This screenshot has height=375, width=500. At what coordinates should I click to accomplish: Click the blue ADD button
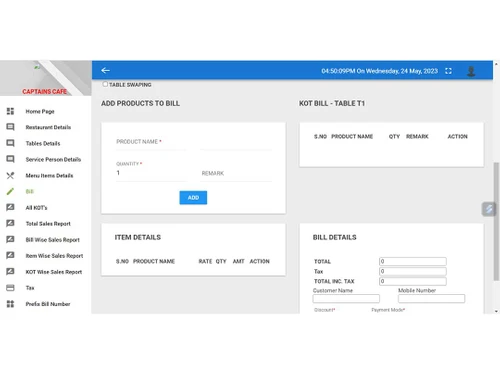pyautogui.click(x=193, y=198)
